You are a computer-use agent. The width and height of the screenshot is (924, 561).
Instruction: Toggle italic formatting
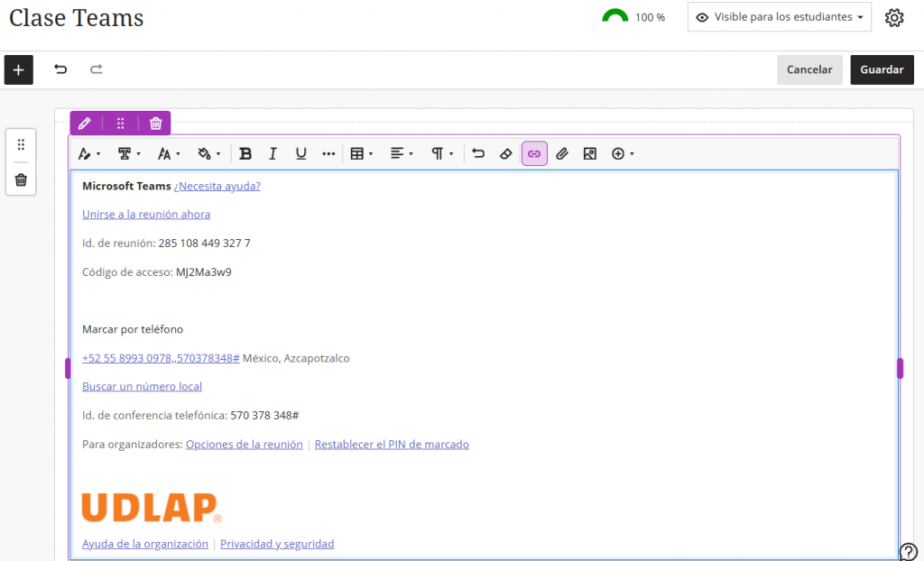[x=273, y=154]
